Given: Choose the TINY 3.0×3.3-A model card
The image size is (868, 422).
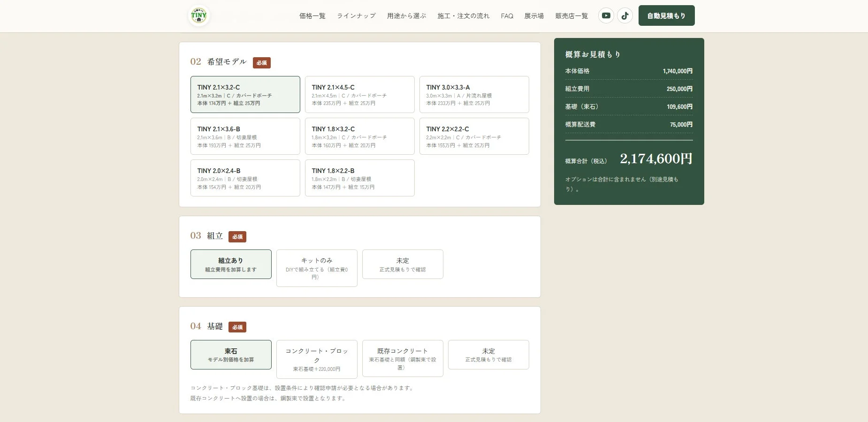Looking at the screenshot, I should click(474, 94).
